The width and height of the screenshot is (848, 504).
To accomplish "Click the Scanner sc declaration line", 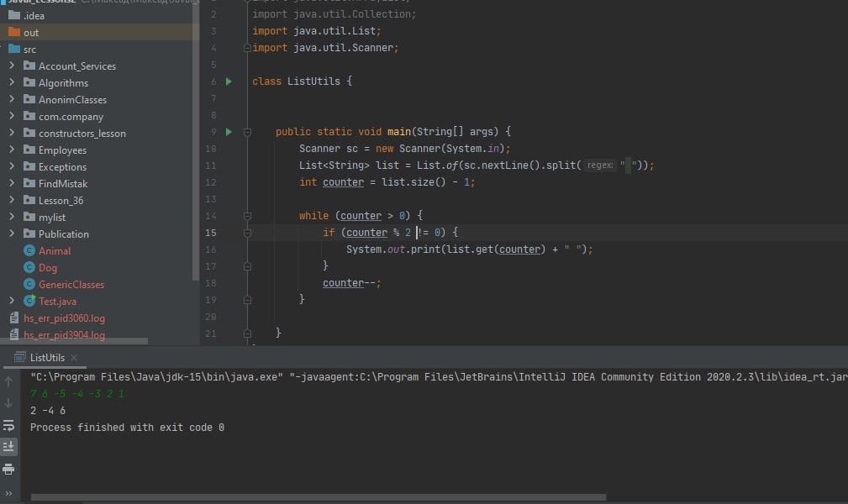I will pos(404,148).
